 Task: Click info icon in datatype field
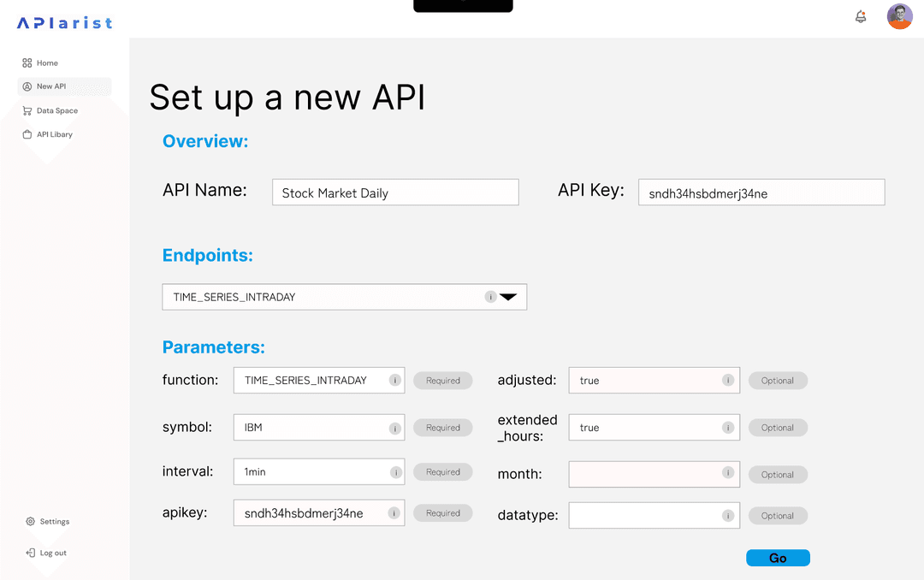728,516
